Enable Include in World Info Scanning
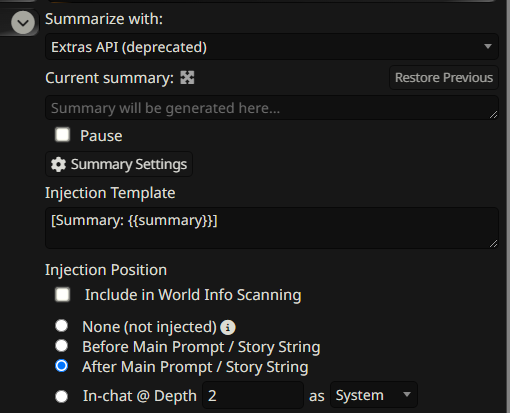Screen dimensions: 510x413 [63, 294]
